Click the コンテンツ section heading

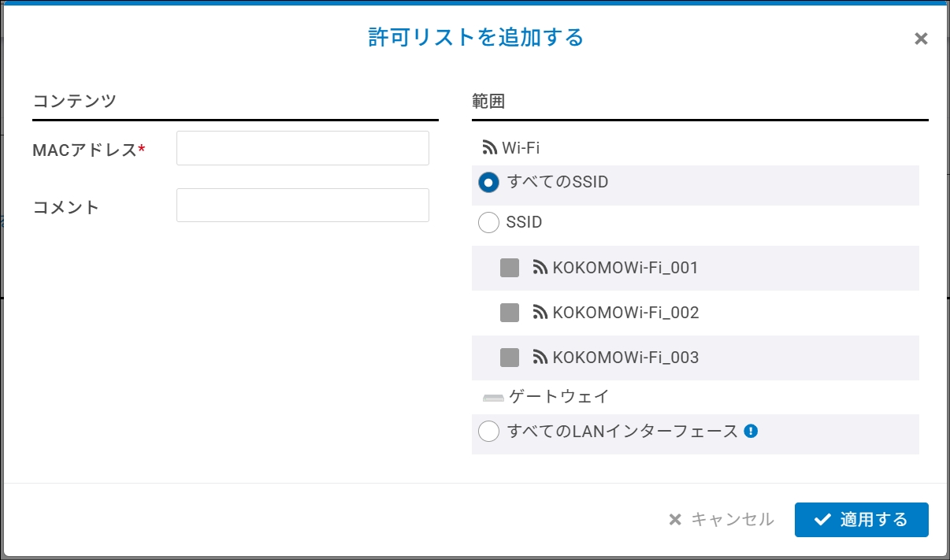point(75,101)
